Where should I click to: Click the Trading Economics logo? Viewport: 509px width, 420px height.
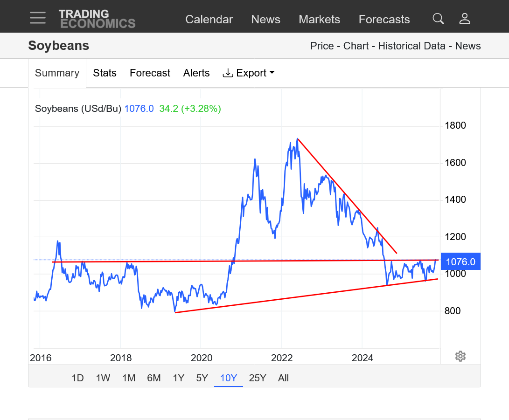(97, 19)
